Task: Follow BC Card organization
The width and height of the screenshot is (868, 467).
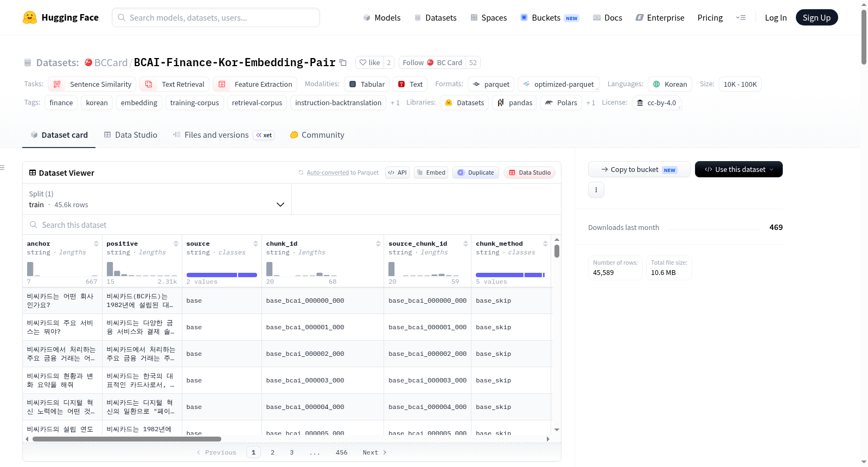Action: (x=432, y=62)
